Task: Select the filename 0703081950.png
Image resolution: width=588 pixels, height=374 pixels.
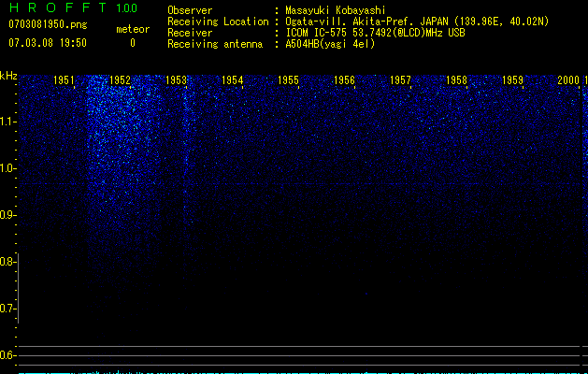Action: (48, 24)
